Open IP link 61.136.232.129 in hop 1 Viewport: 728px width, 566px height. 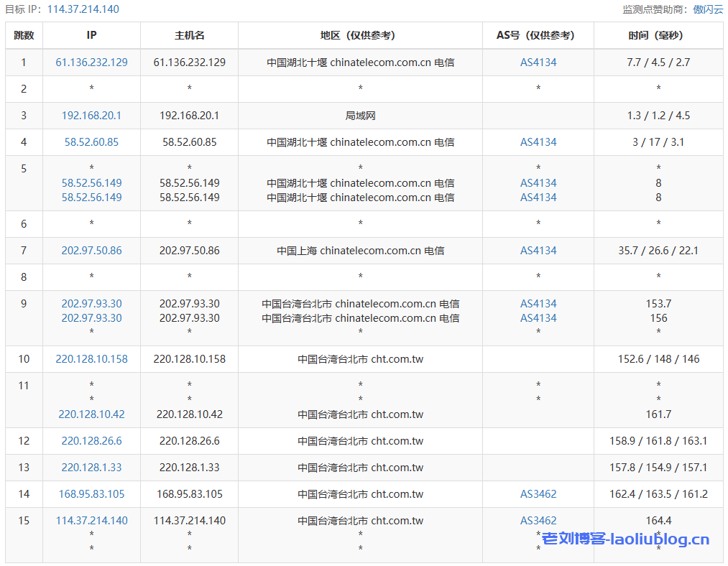tap(91, 62)
